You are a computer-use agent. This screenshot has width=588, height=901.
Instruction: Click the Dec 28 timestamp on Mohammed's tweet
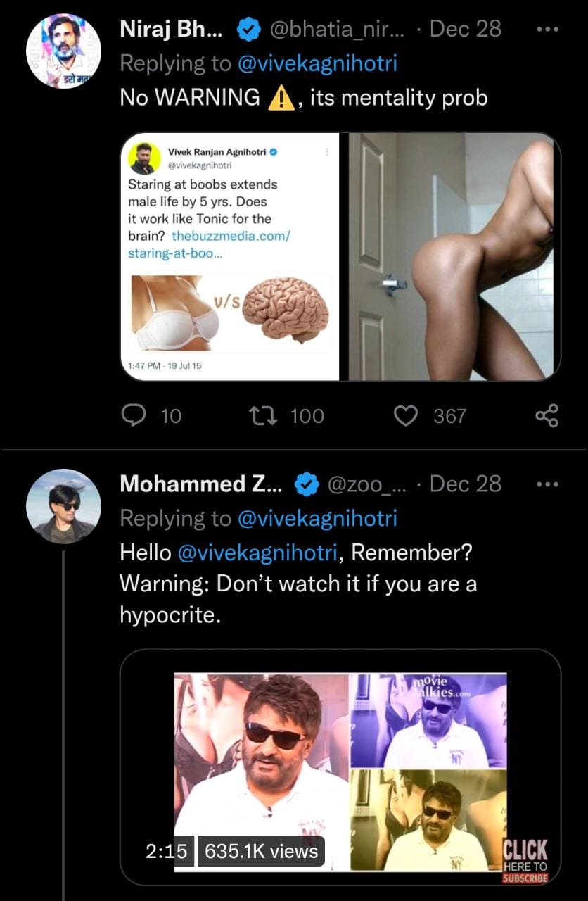click(465, 484)
